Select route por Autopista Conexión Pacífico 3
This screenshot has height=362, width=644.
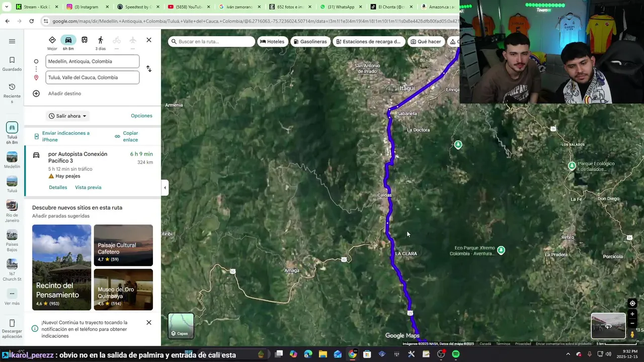(93, 171)
